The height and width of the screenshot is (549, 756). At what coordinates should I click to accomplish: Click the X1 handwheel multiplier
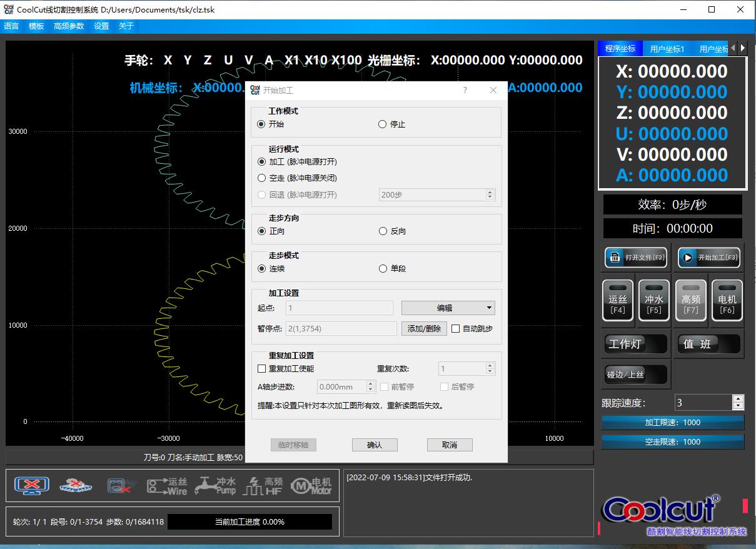(x=292, y=60)
